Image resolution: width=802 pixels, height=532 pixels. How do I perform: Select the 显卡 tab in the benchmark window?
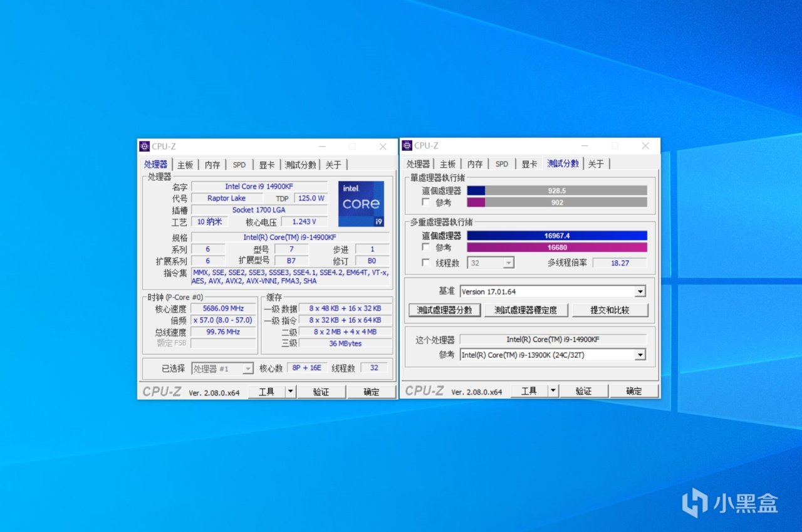click(529, 164)
